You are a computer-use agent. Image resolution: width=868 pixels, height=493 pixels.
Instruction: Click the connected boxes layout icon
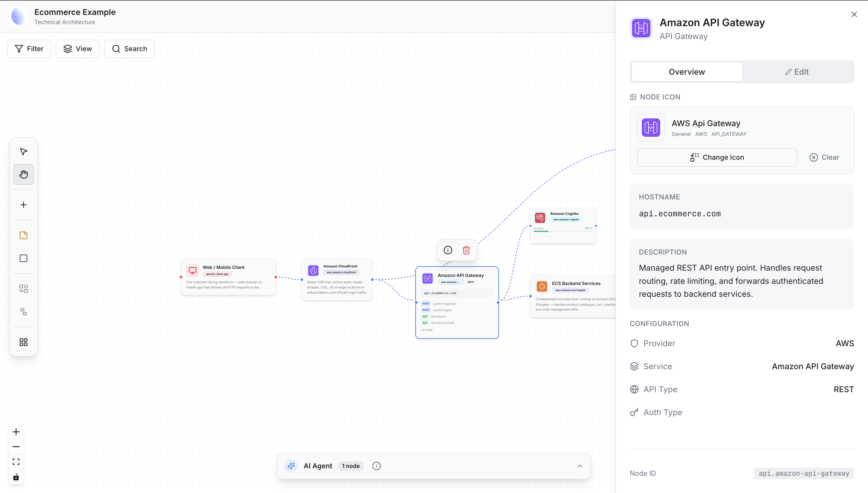[x=23, y=312]
